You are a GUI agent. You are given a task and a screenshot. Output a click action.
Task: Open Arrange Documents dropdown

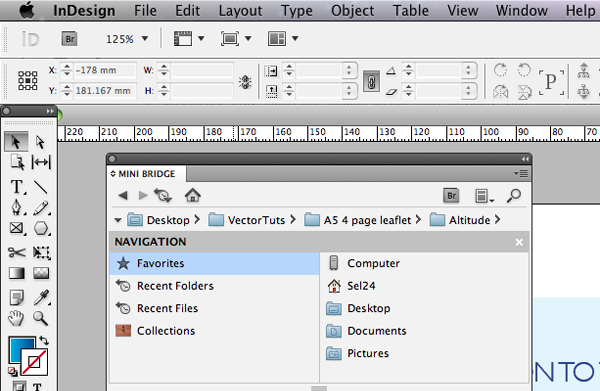pos(283,38)
